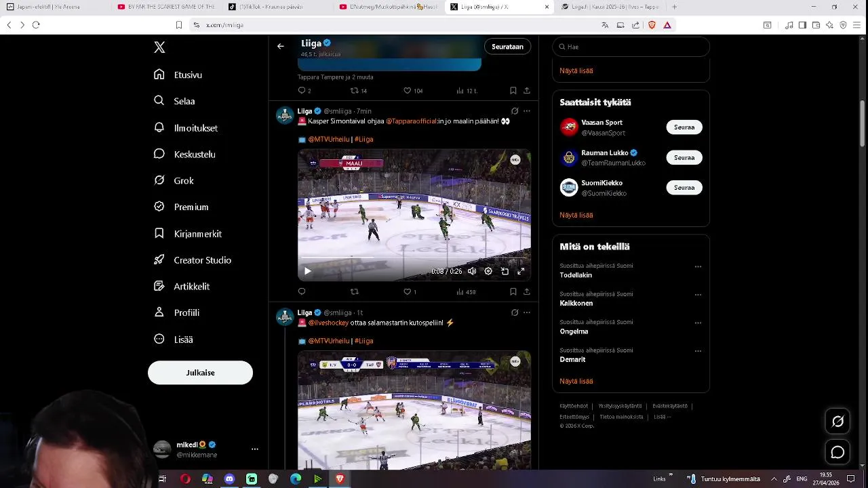
Task: Click the X logo in the sidebar
Action: click(159, 47)
